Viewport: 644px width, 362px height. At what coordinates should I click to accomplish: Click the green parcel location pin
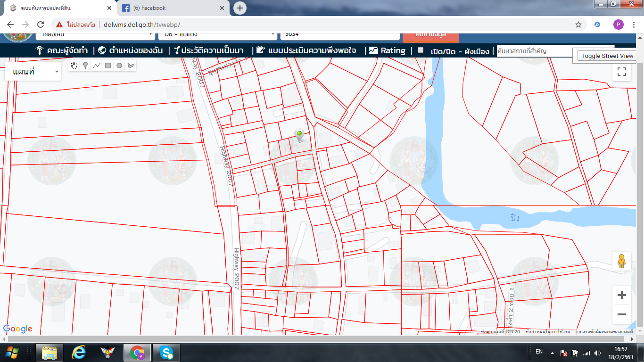point(298,136)
